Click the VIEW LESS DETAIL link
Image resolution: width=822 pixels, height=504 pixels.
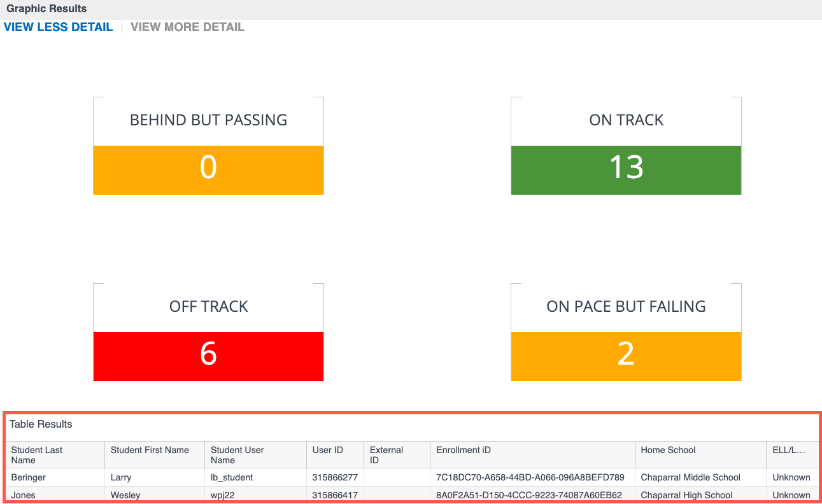[x=58, y=27]
